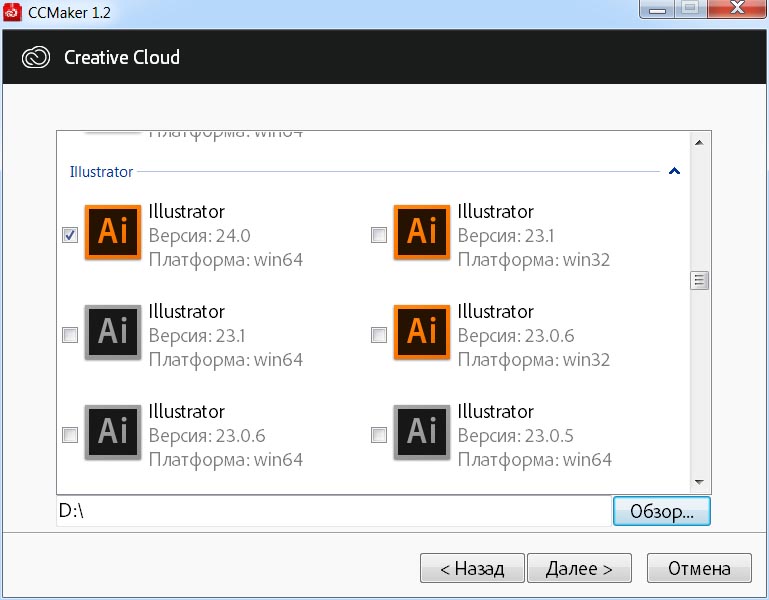Click the CCMaker title bar app icon
Screen dimensions: 769x600
tap(12, 12)
